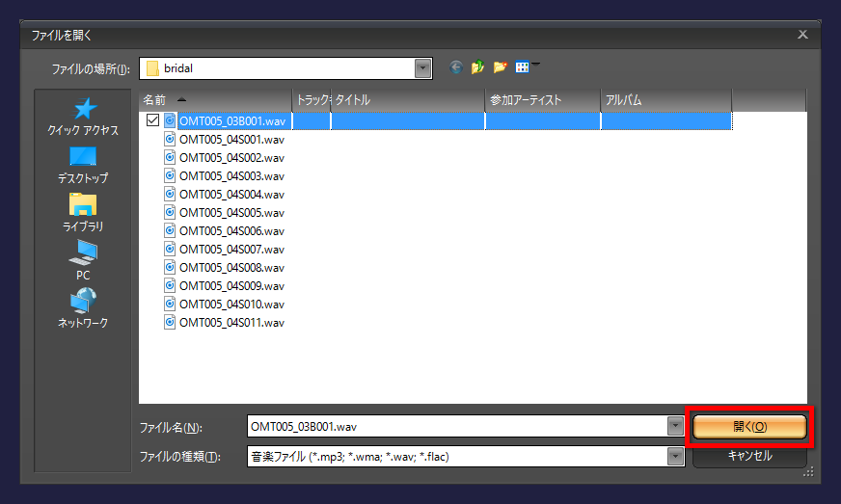Sort by the トラック column header
This screenshot has height=504, width=841.
click(312, 100)
